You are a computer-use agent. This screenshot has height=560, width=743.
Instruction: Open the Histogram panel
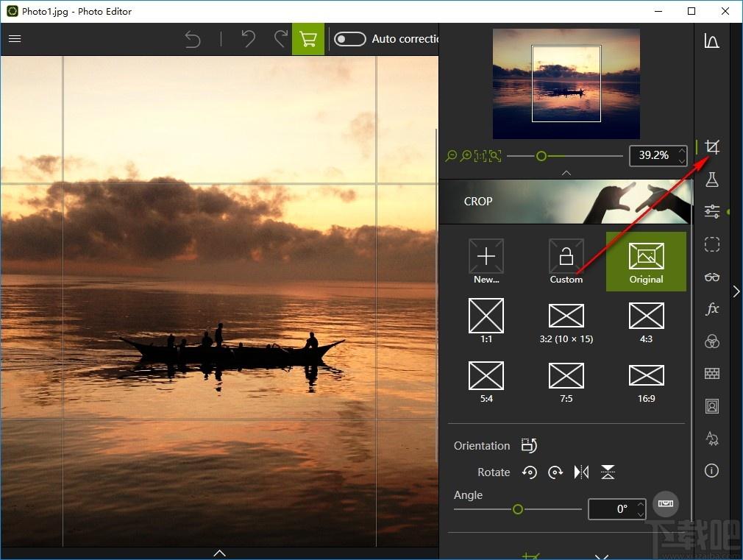[x=711, y=40]
